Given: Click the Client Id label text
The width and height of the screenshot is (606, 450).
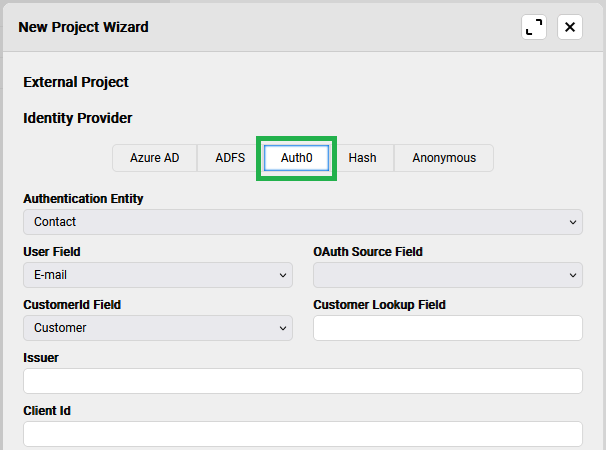Looking at the screenshot, I should (46, 411).
